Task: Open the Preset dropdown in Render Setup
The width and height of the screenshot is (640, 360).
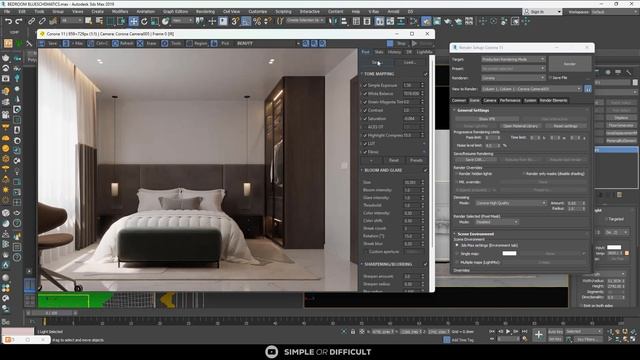Action: click(513, 69)
